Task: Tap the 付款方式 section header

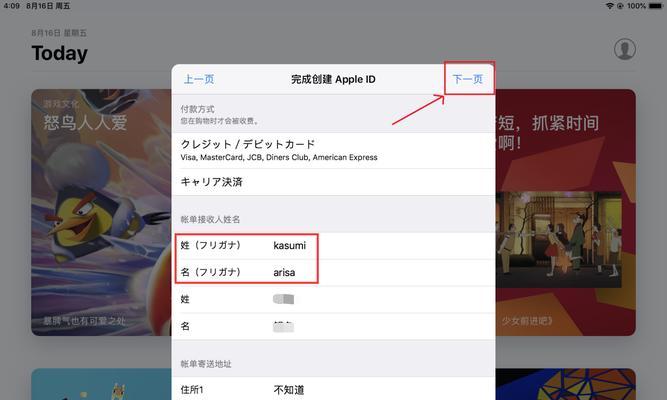Action: tap(197, 109)
